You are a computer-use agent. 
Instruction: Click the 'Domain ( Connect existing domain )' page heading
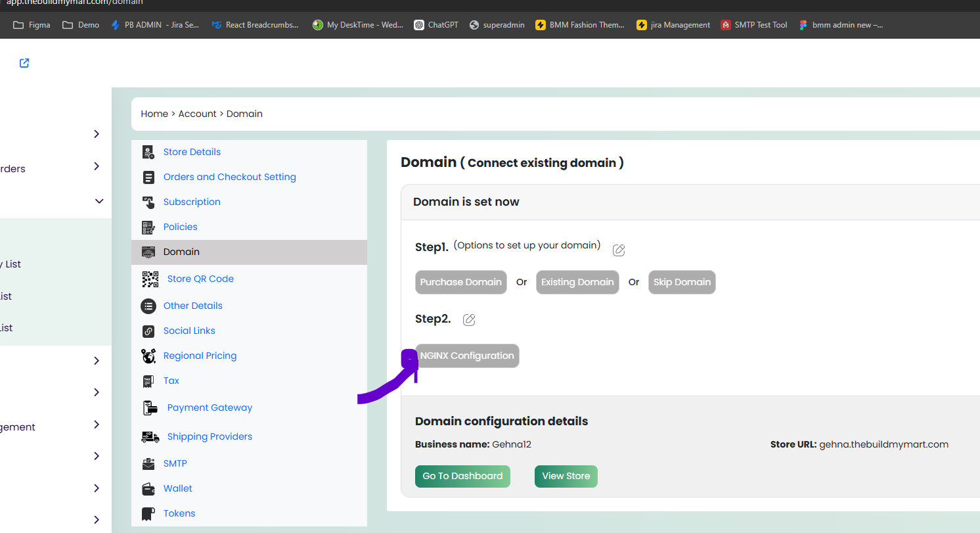tap(512, 162)
